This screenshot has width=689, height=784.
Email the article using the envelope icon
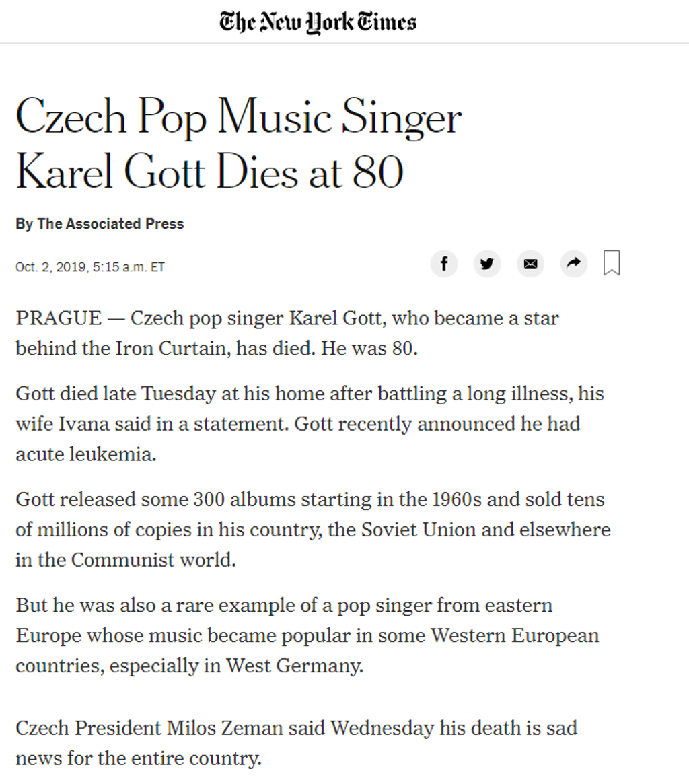[x=530, y=264]
